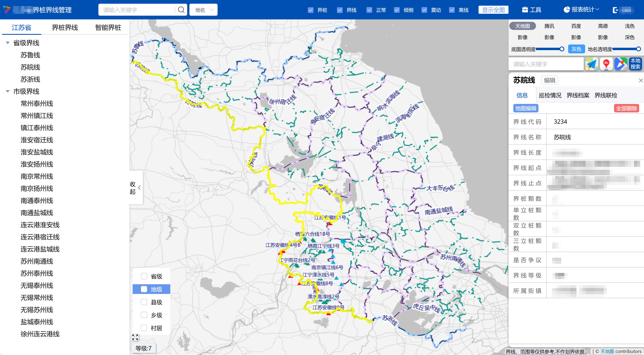Open the 地名 search type dropdown

point(203,10)
